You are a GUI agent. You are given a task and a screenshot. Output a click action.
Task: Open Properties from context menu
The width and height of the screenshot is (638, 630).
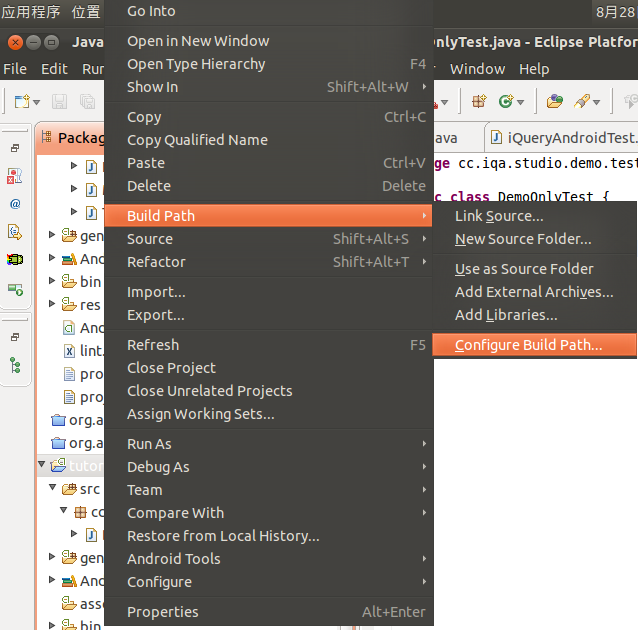point(269,612)
